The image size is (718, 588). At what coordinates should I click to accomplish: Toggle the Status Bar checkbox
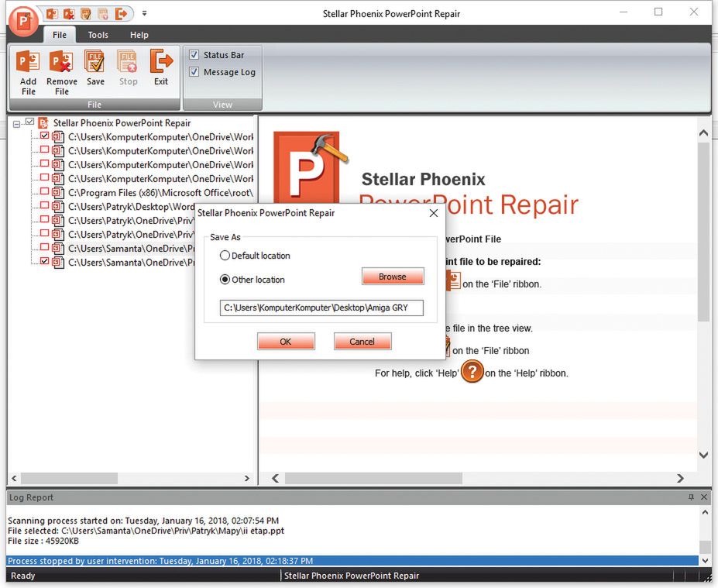tap(194, 55)
